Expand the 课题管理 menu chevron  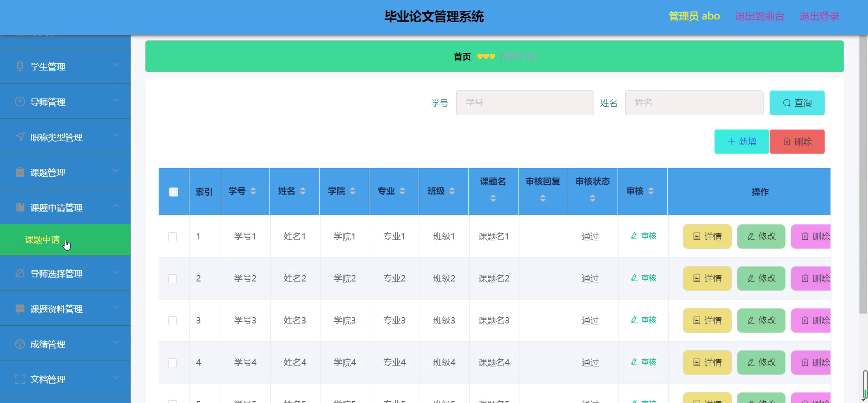(116, 171)
